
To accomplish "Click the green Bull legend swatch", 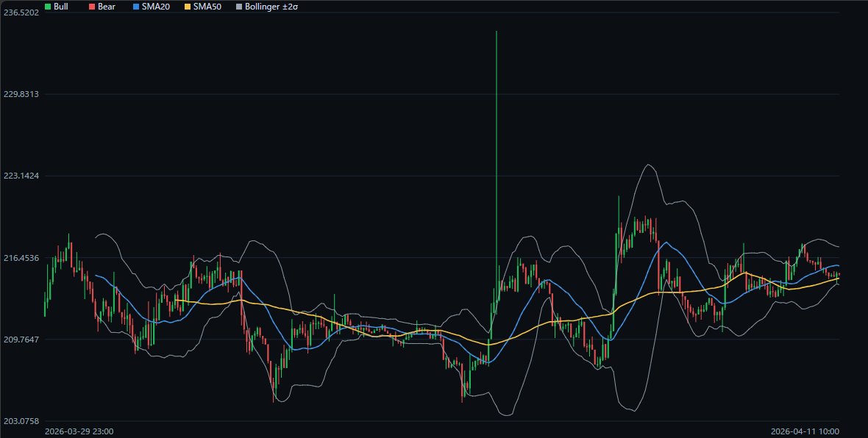I will pos(48,6).
